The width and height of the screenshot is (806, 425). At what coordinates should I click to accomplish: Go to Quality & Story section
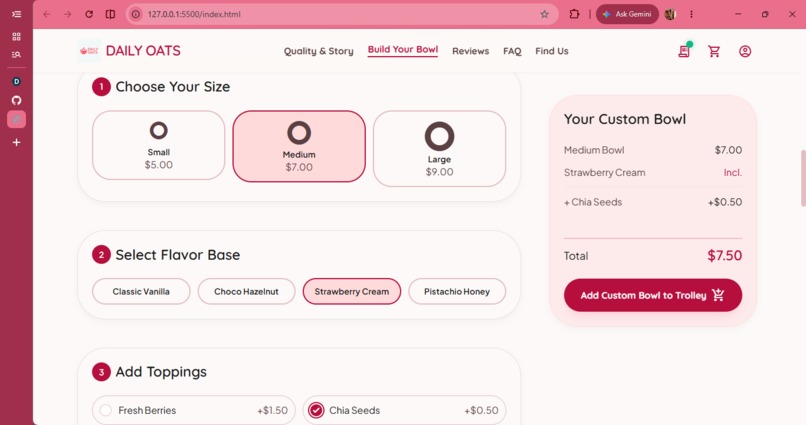coord(319,51)
